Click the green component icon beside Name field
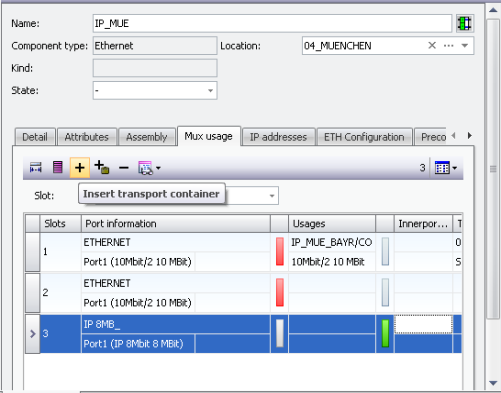 click(465, 23)
